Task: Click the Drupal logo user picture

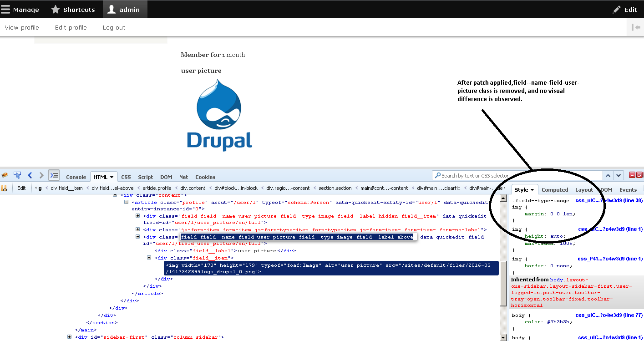Action: point(219,115)
